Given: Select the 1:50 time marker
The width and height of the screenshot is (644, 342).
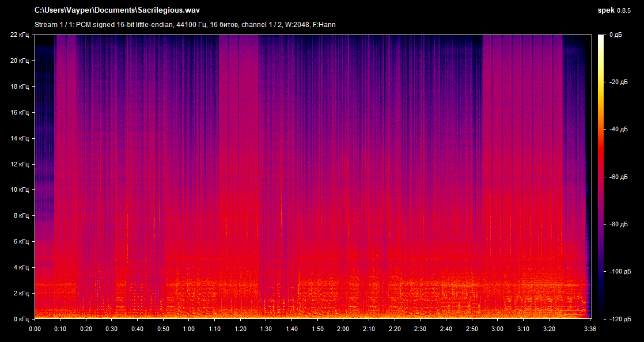Looking at the screenshot, I should [x=317, y=329].
